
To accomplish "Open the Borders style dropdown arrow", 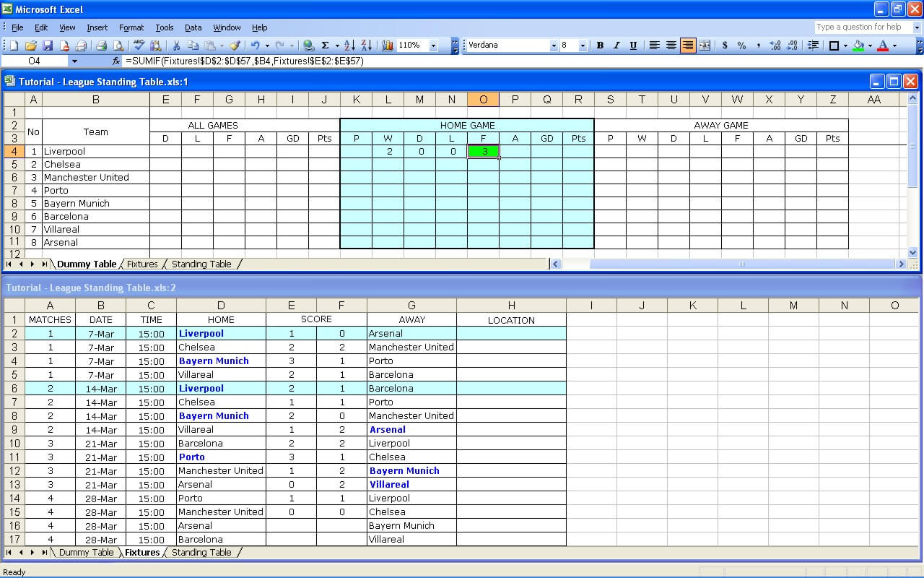I will click(x=845, y=46).
